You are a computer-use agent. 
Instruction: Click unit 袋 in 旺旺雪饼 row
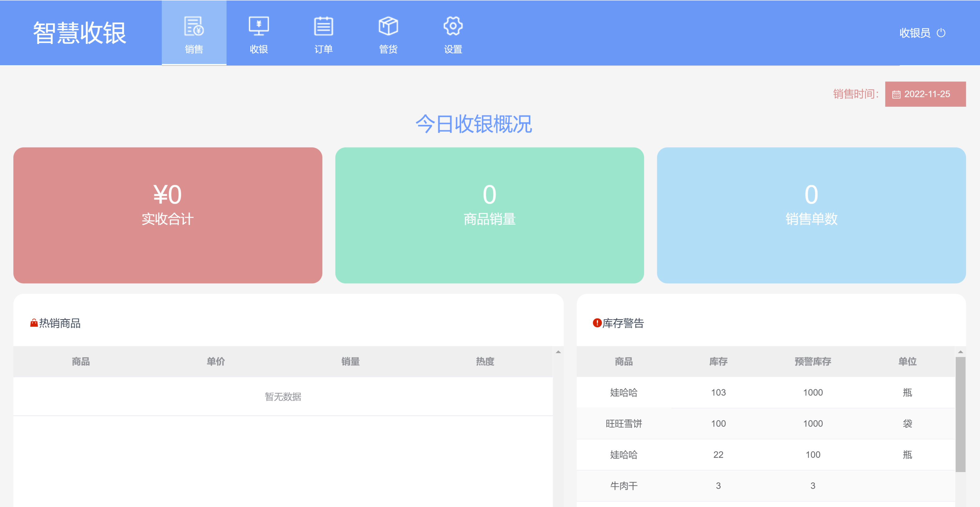click(907, 424)
